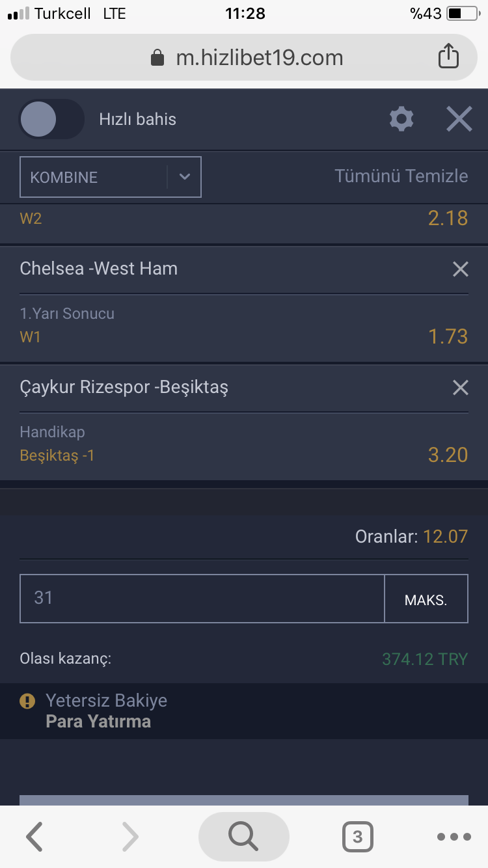Go back with browser back arrow
This screenshot has width=488, height=868.
(34, 836)
